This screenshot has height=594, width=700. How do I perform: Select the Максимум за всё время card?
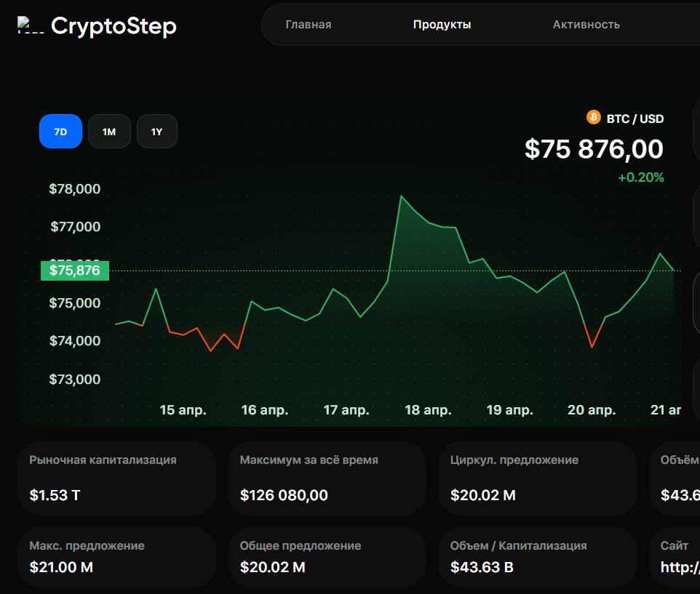click(x=327, y=478)
